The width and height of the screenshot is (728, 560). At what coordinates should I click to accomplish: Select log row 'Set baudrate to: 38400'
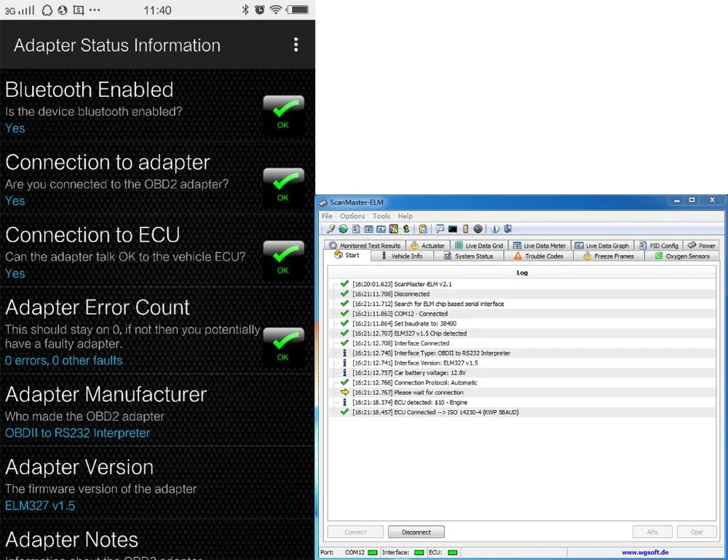click(x=522, y=323)
